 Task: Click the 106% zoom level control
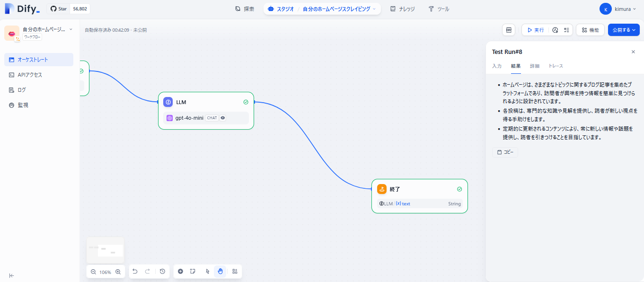point(105,272)
